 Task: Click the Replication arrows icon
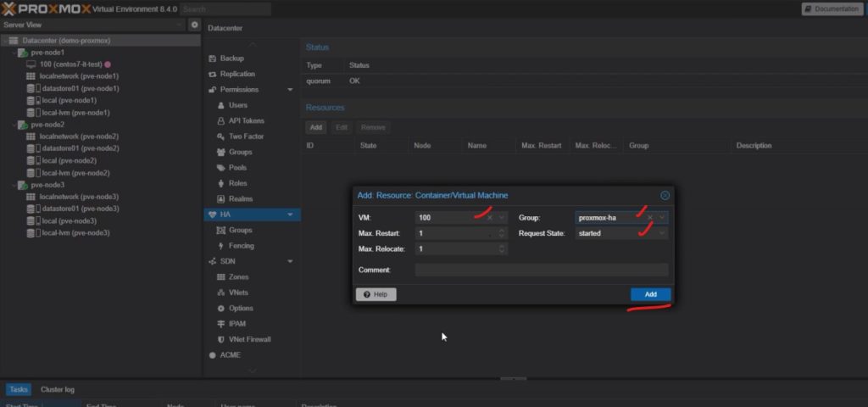tap(212, 75)
